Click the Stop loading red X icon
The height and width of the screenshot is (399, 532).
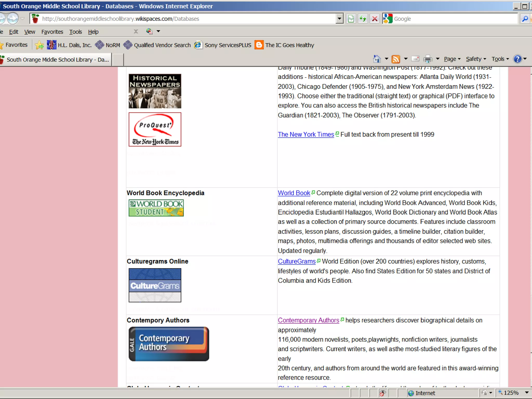click(375, 19)
